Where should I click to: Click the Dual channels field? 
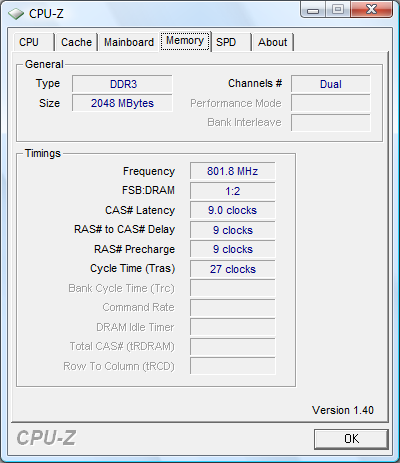click(331, 84)
